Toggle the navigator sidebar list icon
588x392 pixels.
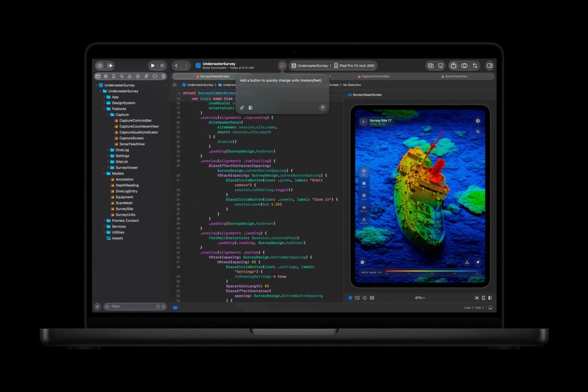coord(100,66)
